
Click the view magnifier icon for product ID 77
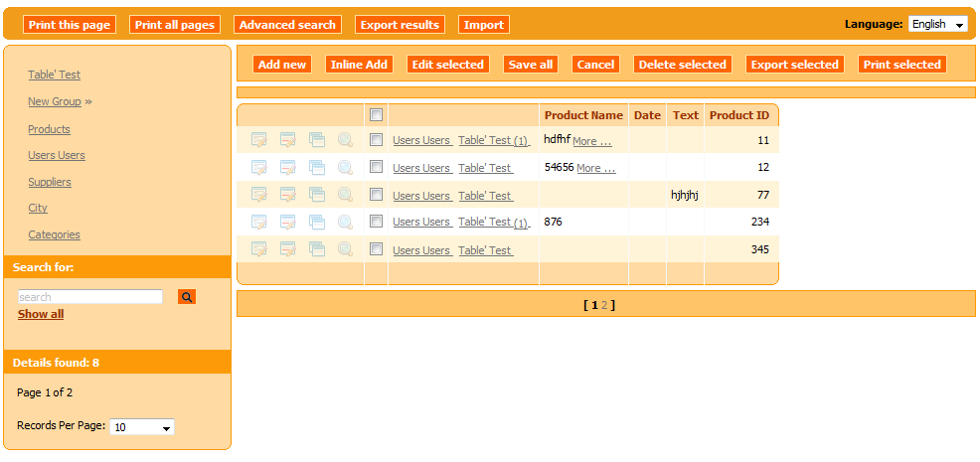tap(346, 195)
